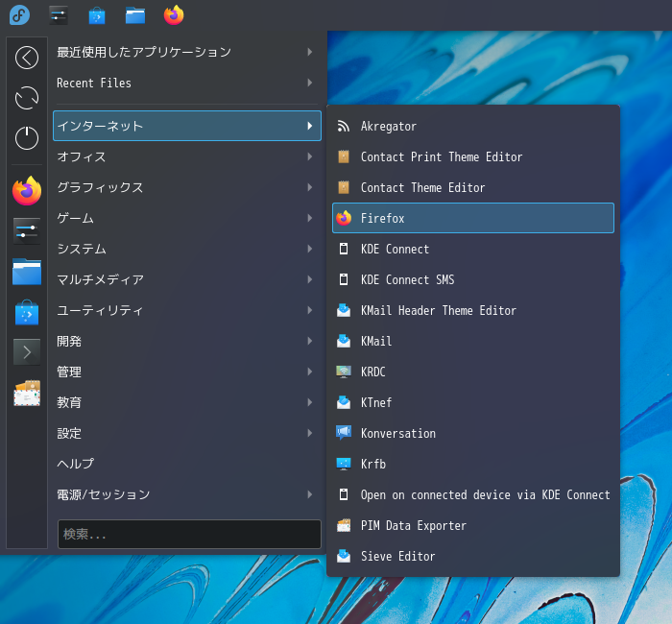672x624 pixels.
Task: Open file manager folder in favorites sidebar
Action: click(27, 272)
